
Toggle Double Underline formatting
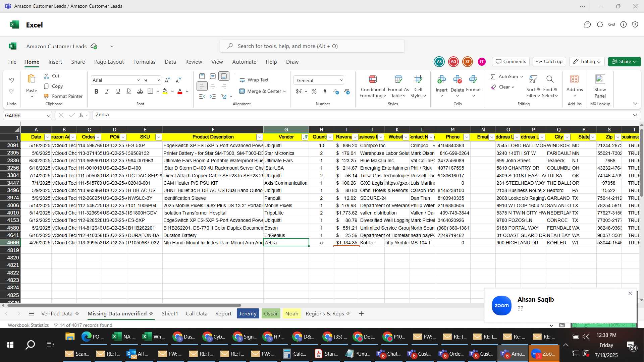click(x=129, y=91)
